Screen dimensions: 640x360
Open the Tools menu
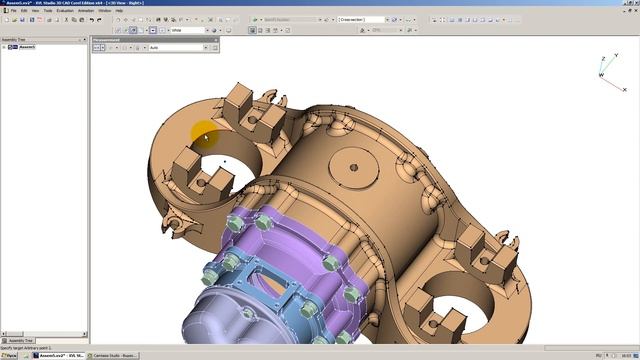point(48,11)
